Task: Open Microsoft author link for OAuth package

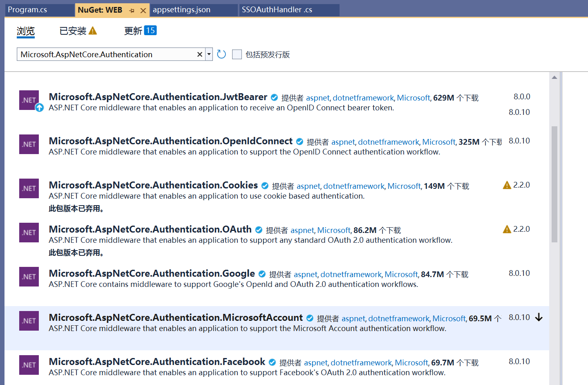Action: coord(334,231)
